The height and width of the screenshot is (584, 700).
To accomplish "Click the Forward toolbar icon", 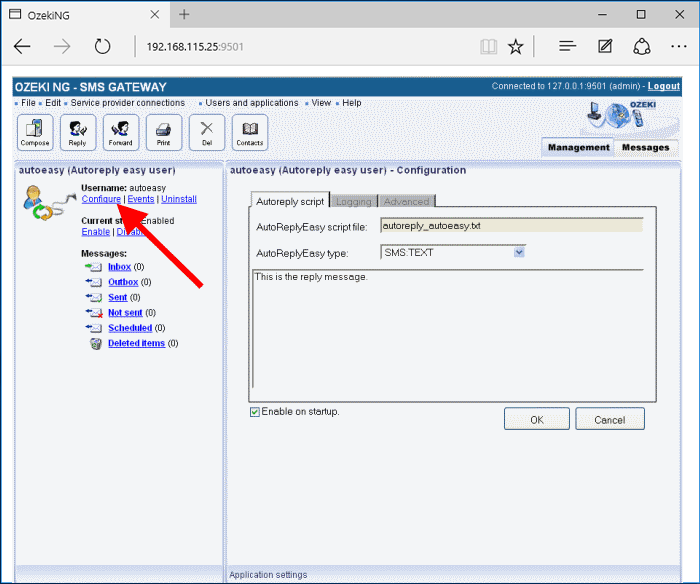I will 121,132.
